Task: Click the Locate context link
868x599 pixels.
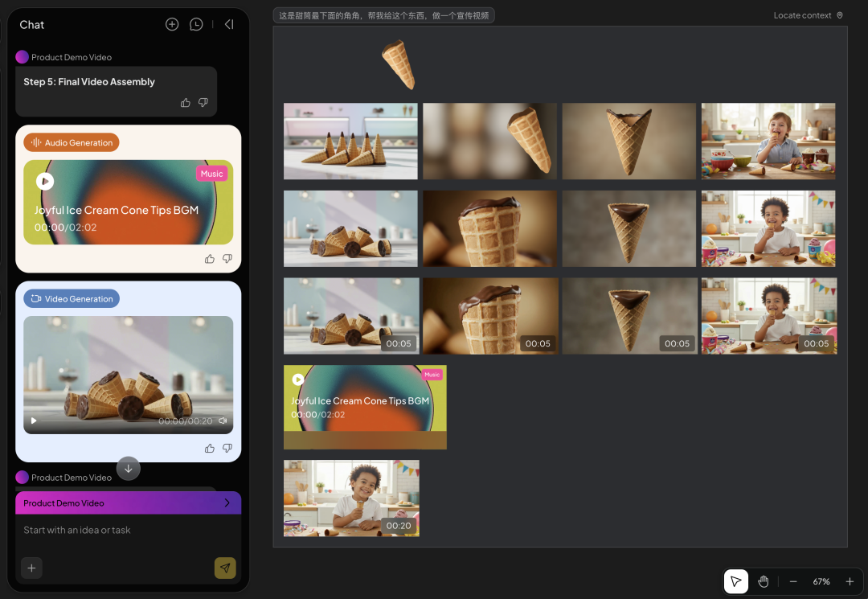Action: pyautogui.click(x=808, y=15)
